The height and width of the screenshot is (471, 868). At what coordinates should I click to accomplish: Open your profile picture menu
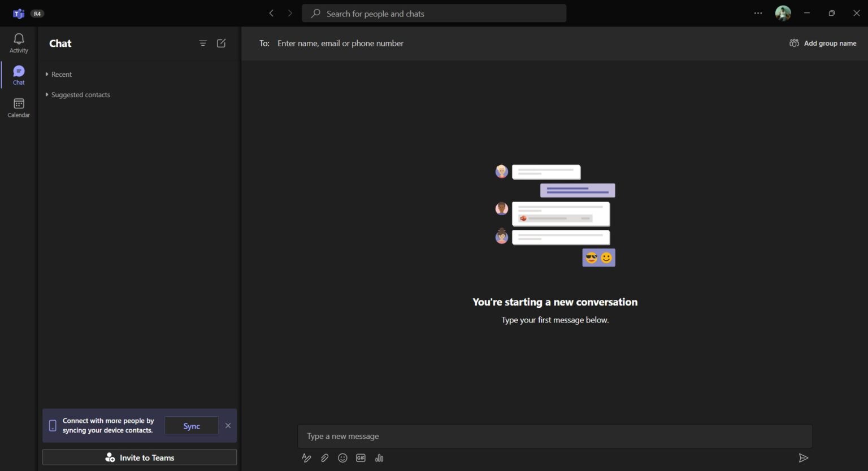(783, 13)
